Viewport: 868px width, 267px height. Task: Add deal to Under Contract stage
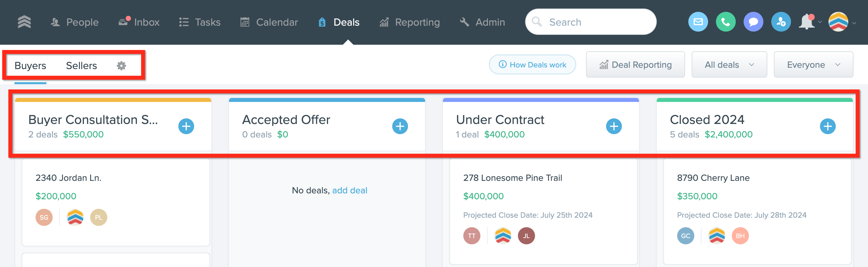point(614,126)
